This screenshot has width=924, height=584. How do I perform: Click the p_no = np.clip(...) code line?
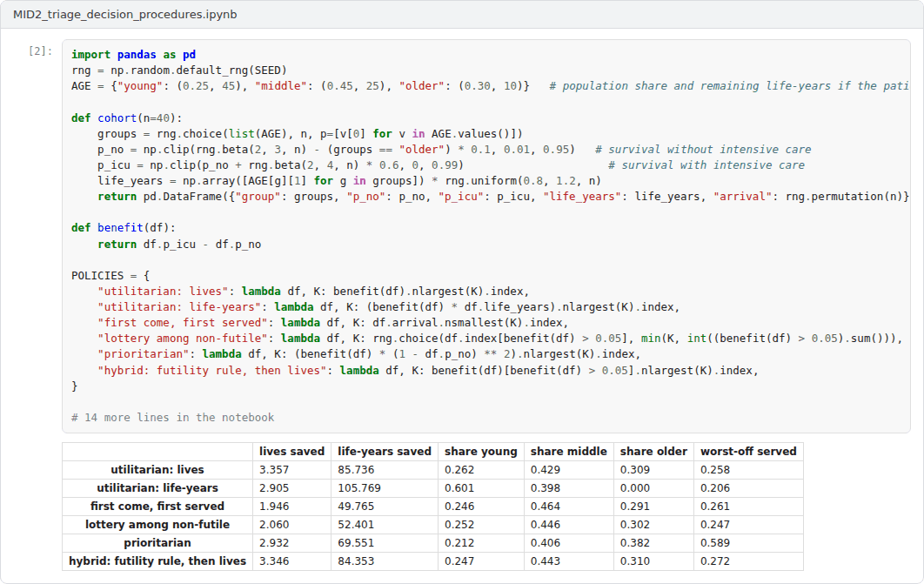tap(454, 149)
